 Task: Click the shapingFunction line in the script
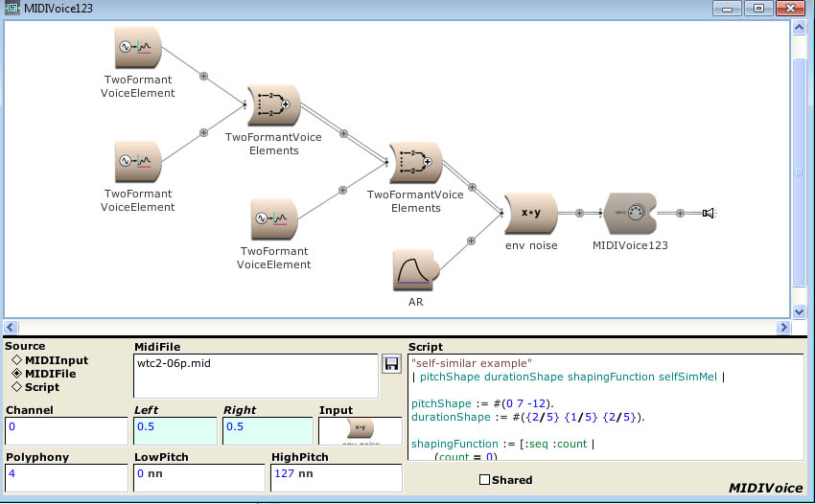[x=502, y=445]
